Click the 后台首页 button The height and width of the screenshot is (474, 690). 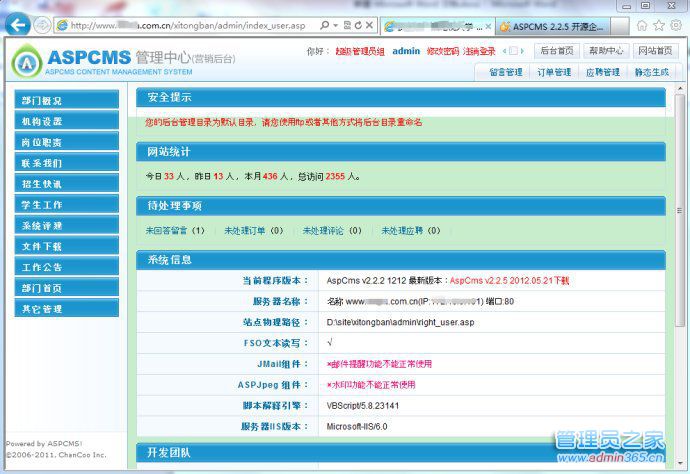(557, 51)
